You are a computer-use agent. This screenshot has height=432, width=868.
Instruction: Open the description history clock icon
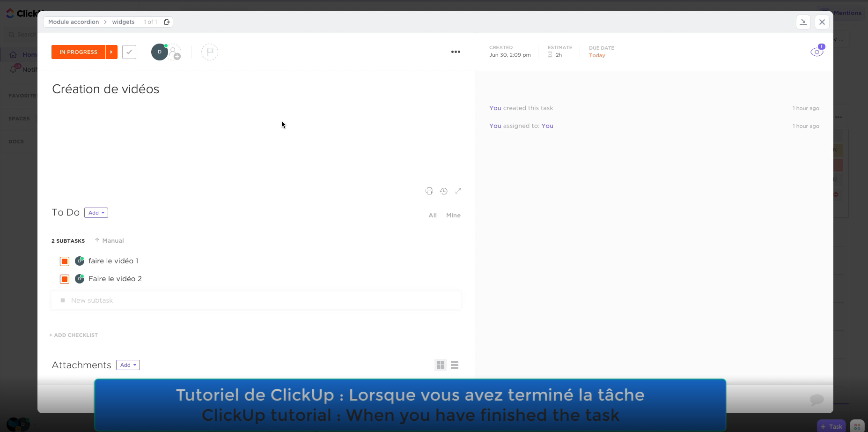[x=444, y=191]
